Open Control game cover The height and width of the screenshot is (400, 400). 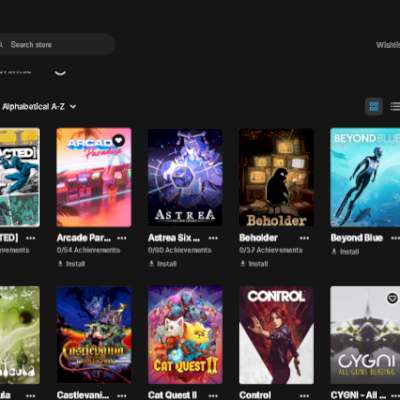tap(276, 335)
